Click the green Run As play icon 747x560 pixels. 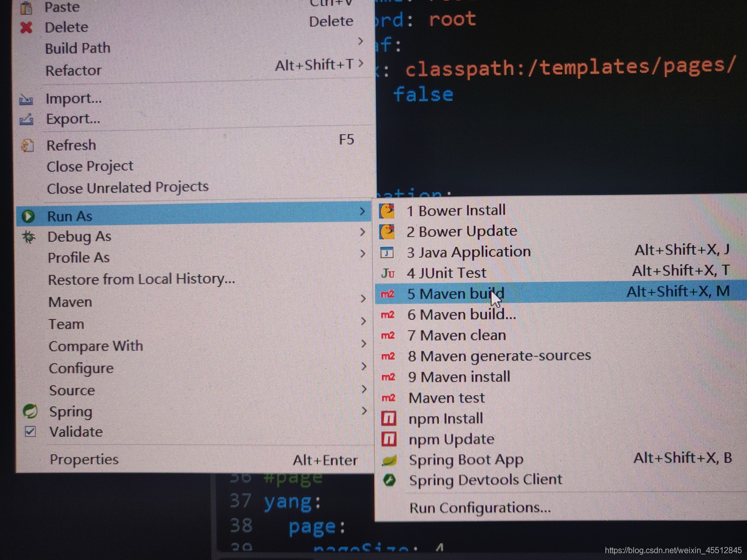pos(28,216)
